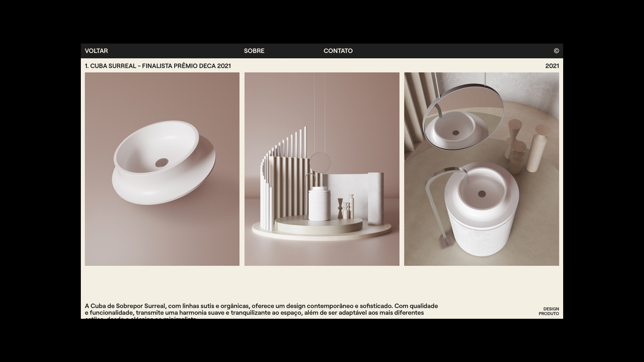Go back using the VOLTAR link

pos(96,51)
